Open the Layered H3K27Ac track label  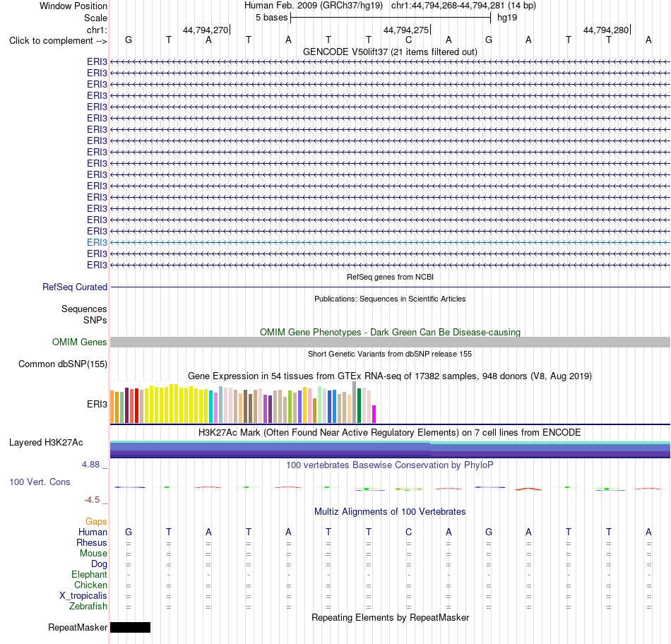point(46,443)
